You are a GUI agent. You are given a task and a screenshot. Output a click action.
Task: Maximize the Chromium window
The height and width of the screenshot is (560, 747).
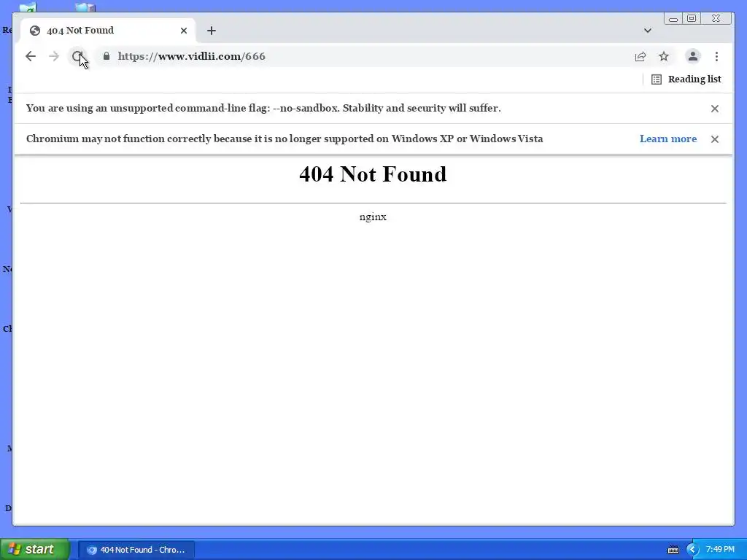(x=692, y=18)
